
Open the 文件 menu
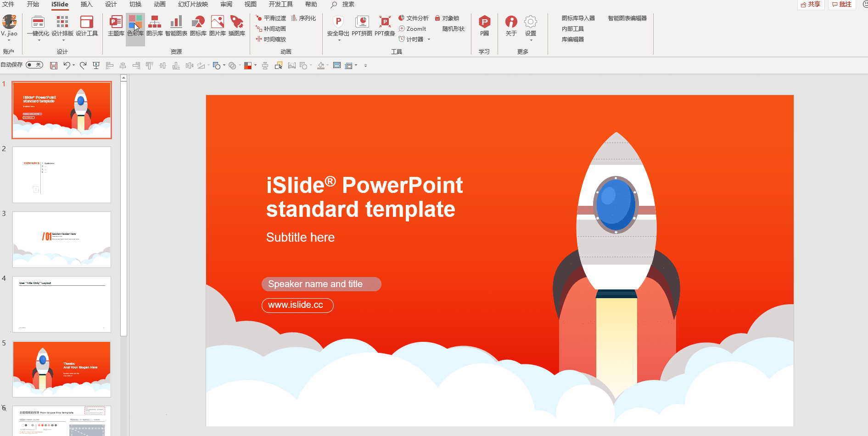coord(8,5)
